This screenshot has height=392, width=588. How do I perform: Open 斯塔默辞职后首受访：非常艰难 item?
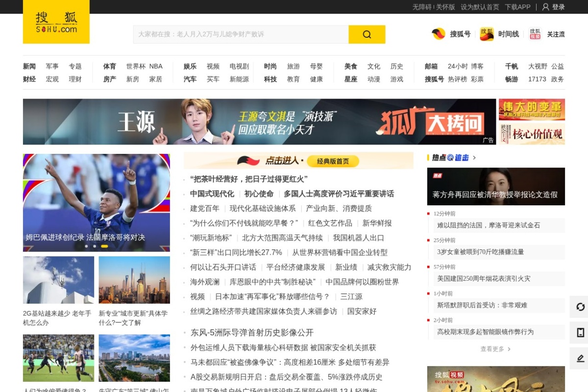[482, 305]
